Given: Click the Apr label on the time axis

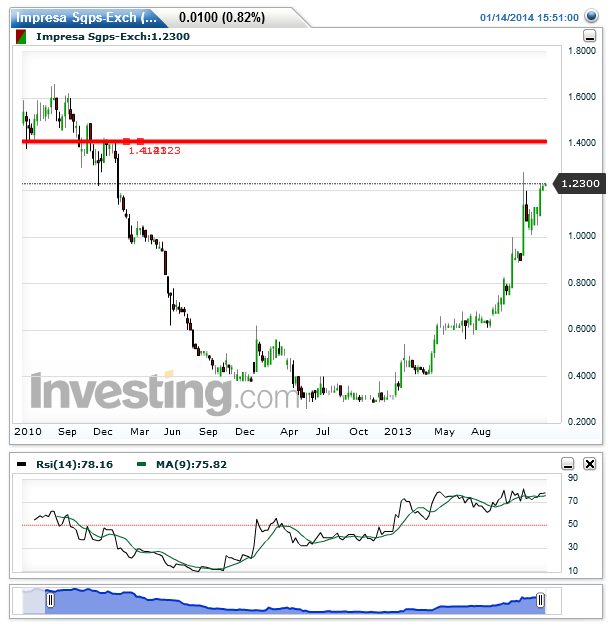Looking at the screenshot, I should 289,432.
